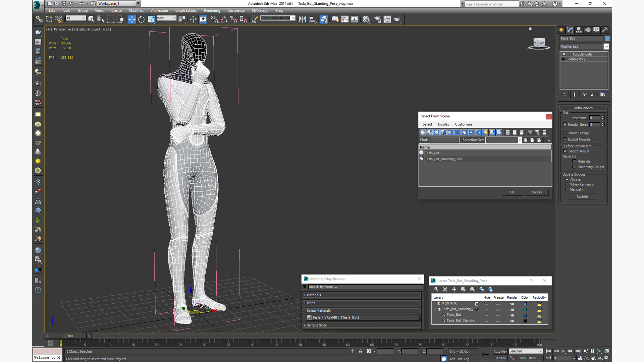This screenshot has width=644, height=362.
Task: Click the Update button in TurboSmooth
Action: point(582,196)
